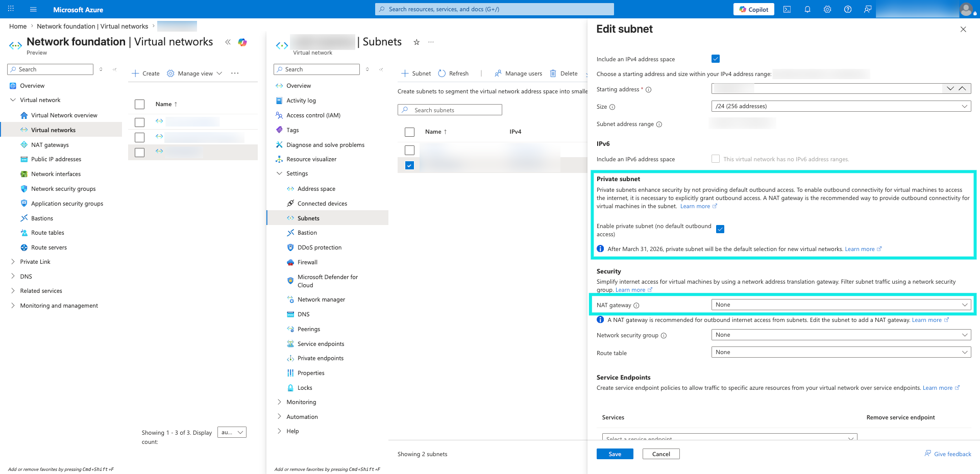Check the first virtual network row

(139, 122)
